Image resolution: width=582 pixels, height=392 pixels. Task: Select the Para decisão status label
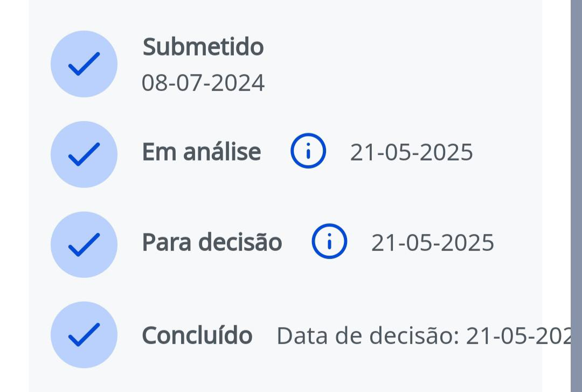(x=212, y=242)
